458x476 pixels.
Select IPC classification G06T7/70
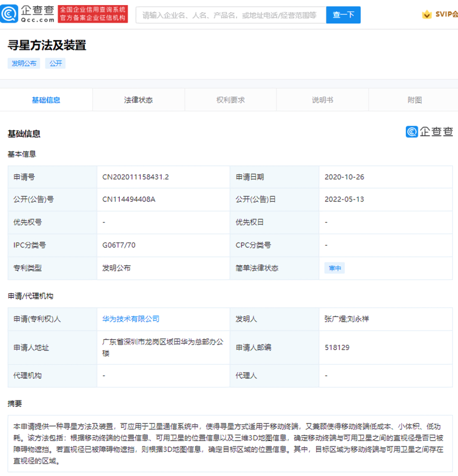pos(119,245)
